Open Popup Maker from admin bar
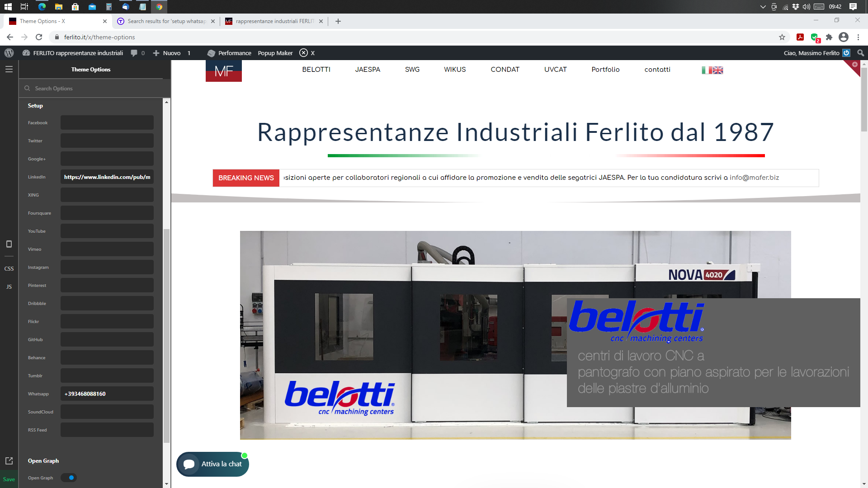The height and width of the screenshot is (488, 868). pyautogui.click(x=275, y=53)
